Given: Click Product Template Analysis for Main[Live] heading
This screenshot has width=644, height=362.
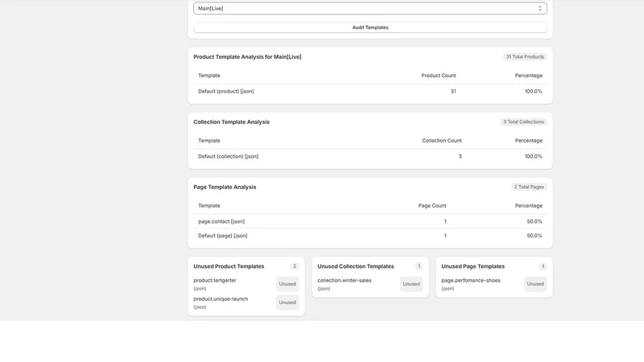Looking at the screenshot, I should [x=247, y=57].
